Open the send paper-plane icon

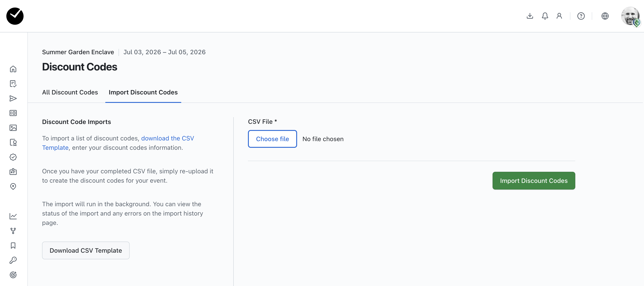point(13,98)
